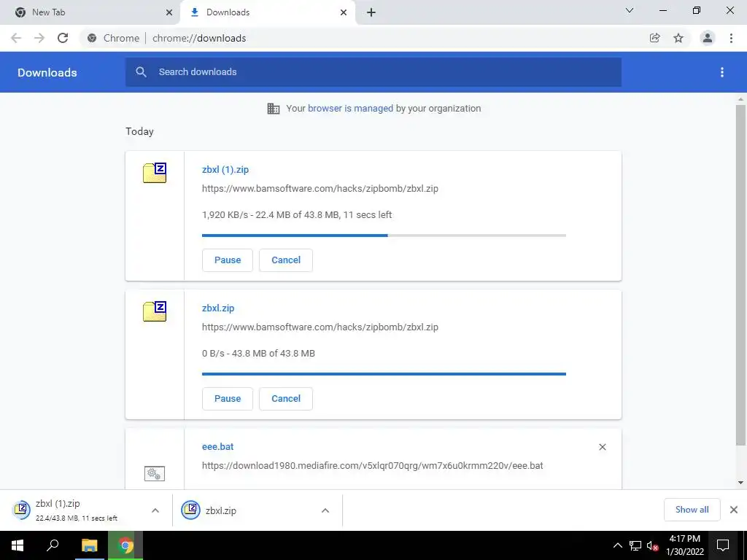Click zbxl.zip bamsoftware source URL

pos(320,327)
